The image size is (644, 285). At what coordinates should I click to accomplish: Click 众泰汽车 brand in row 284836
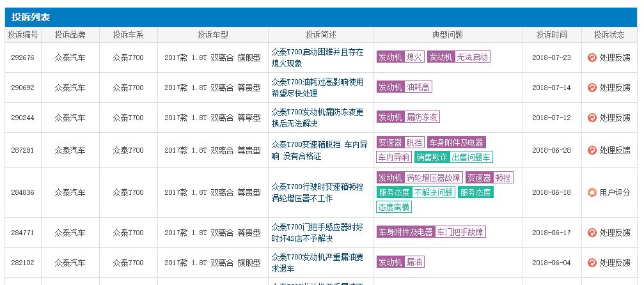click(x=70, y=192)
